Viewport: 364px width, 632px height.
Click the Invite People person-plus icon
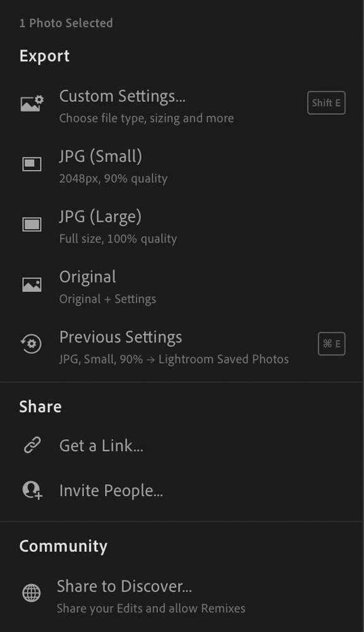click(32, 490)
